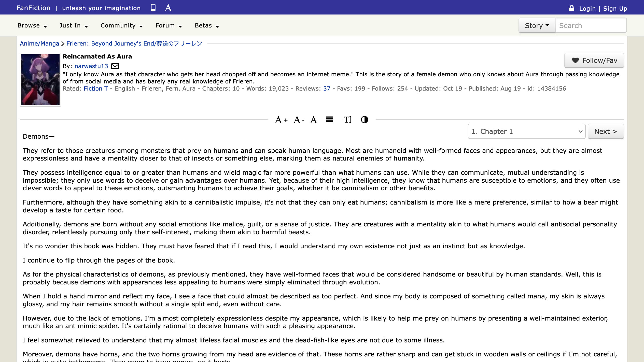Increase story text size with A+
The image size is (644, 362).
coord(281,120)
